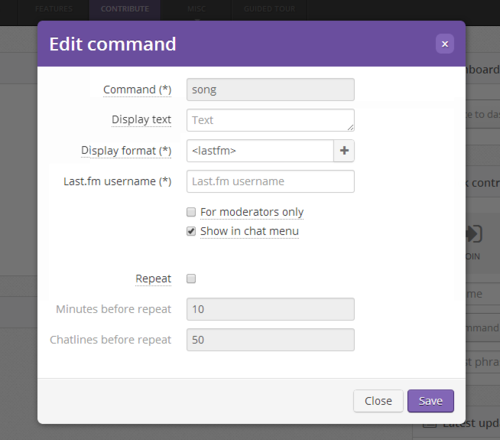Click the Display format input field
The image size is (500, 440).
(260, 151)
